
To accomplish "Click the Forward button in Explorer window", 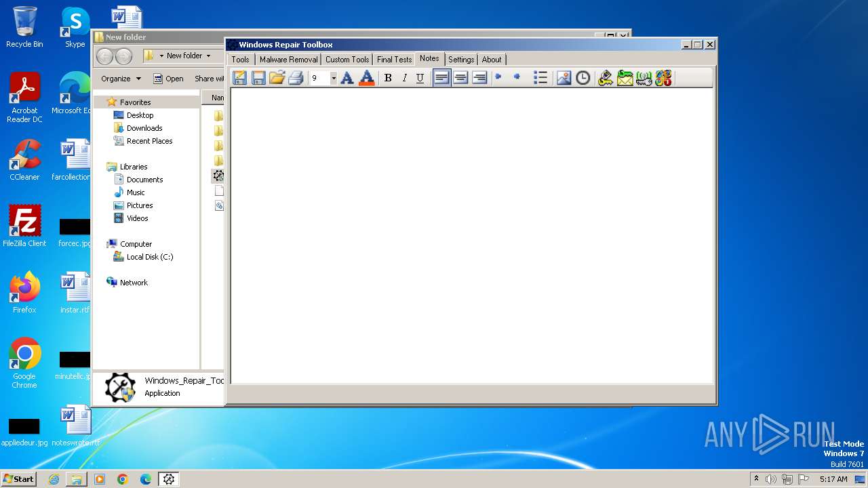I will pos(123,56).
